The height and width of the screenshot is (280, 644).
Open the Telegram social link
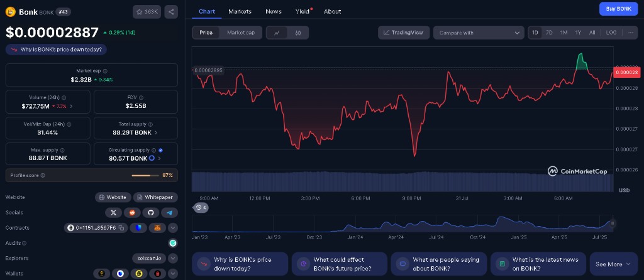[169, 213]
